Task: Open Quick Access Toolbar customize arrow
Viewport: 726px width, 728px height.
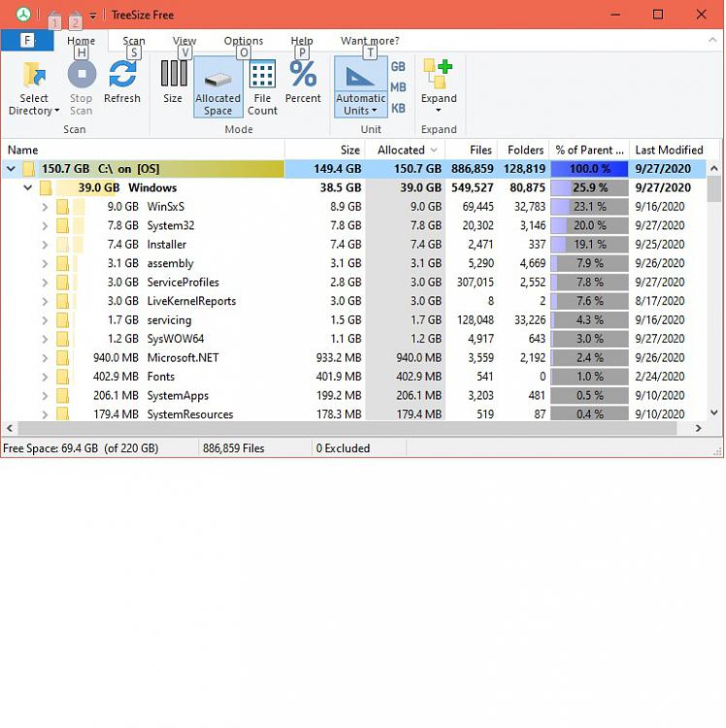Action: [93, 16]
